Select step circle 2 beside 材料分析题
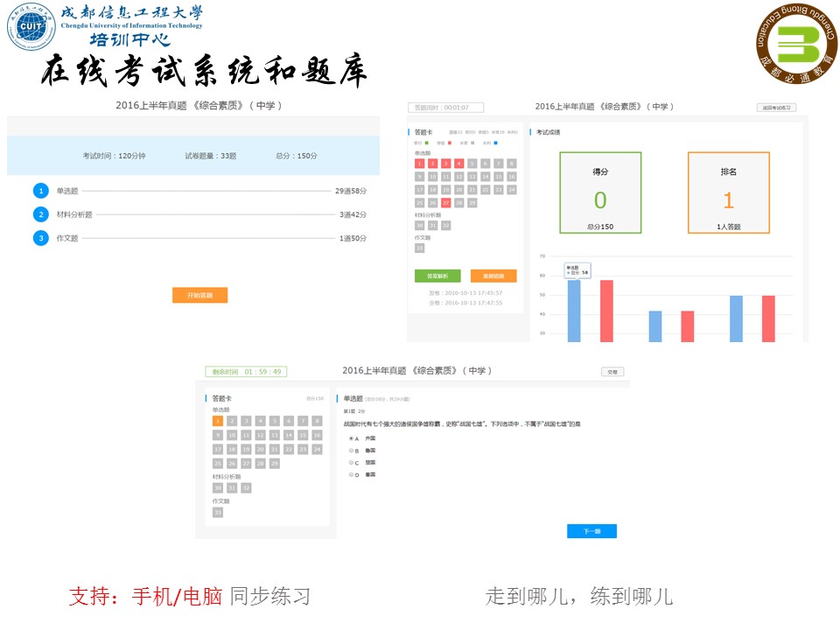 pos(41,213)
